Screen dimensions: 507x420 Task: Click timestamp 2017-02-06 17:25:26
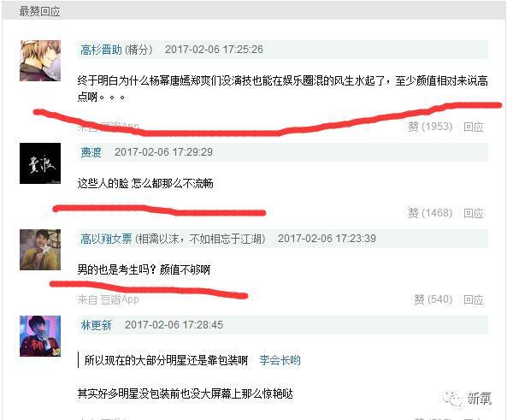214,50
